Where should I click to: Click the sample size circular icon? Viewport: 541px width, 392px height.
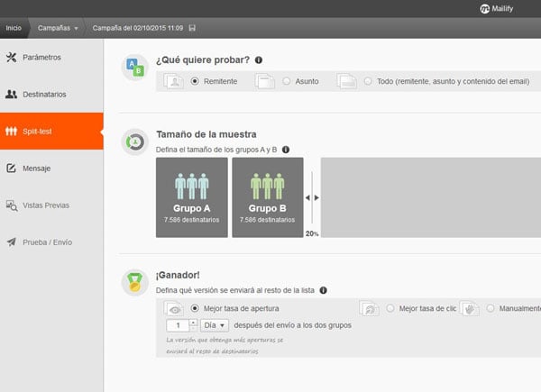click(135, 141)
